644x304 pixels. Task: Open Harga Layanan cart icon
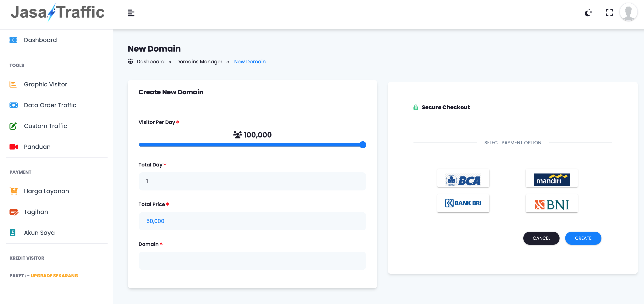tap(14, 191)
